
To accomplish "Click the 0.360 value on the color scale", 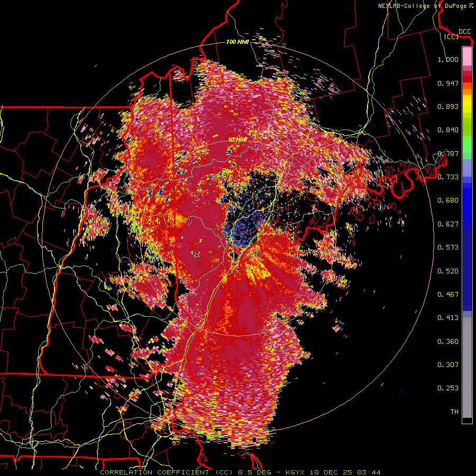I will click(448, 341).
